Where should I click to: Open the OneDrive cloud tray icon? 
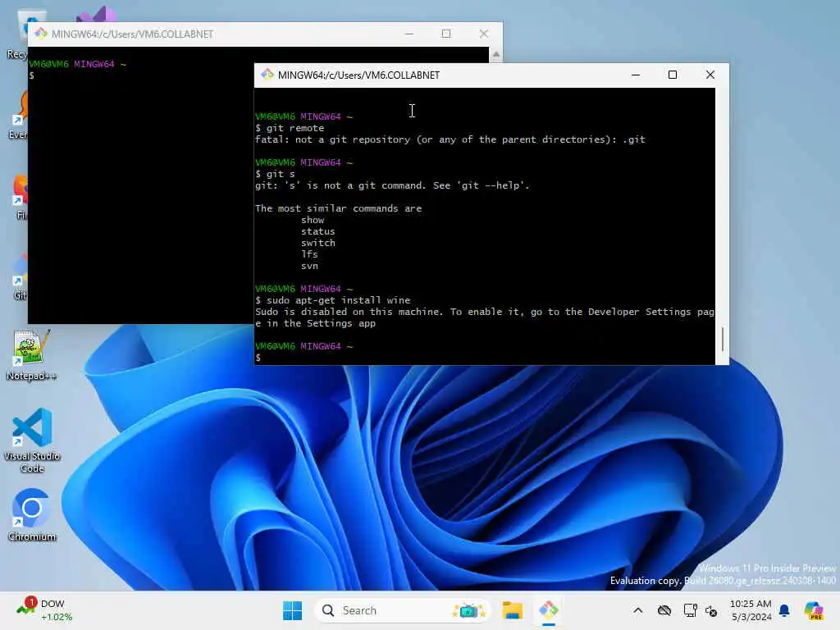point(664,610)
